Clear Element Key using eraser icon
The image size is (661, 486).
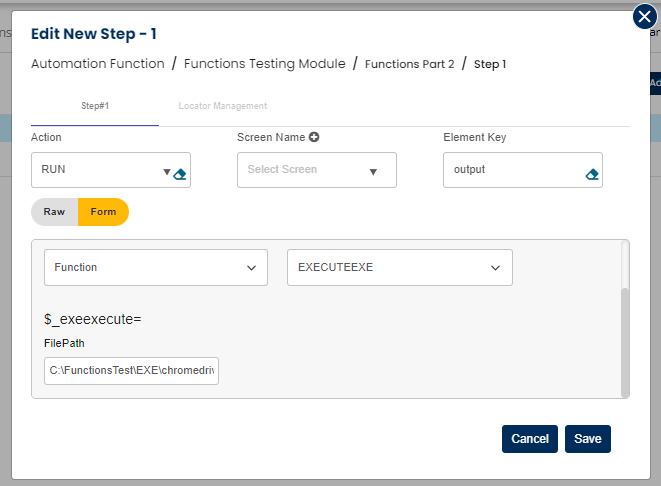tap(592, 174)
